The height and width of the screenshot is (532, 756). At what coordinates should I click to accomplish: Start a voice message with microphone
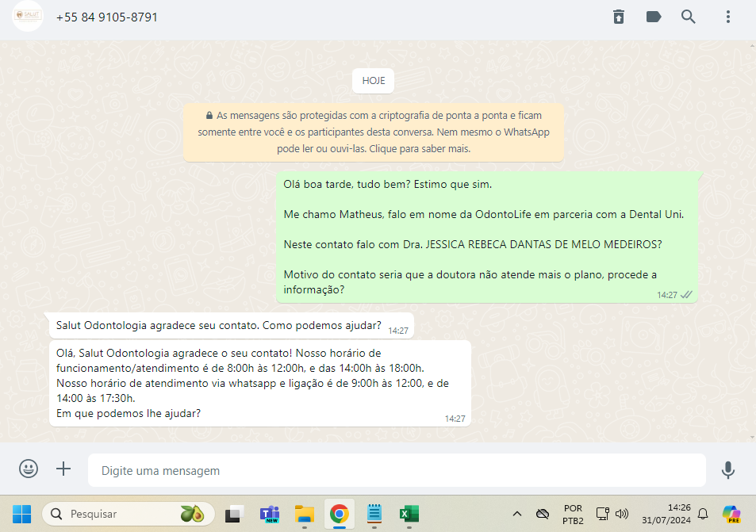[x=728, y=470]
